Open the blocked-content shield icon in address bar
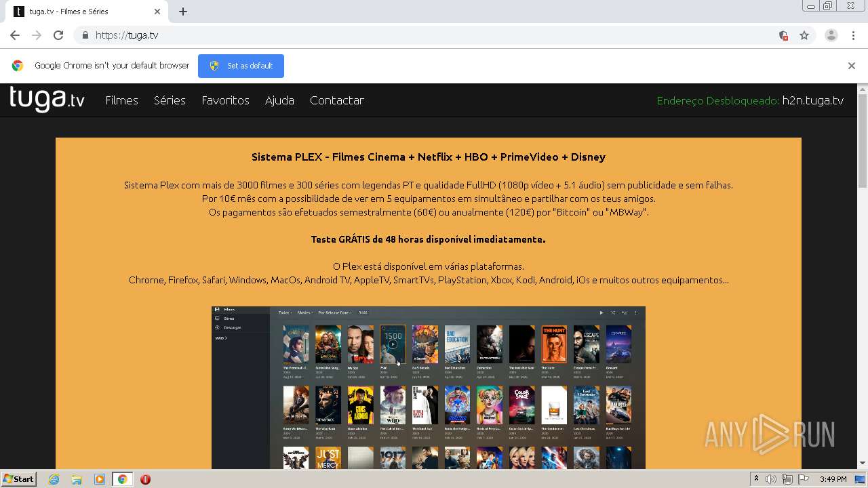 coord(783,35)
